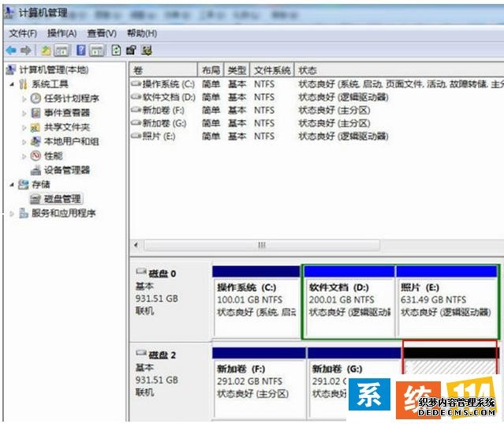Click the last toolbar settings icon
The width and height of the screenshot is (504, 424).
(146, 51)
